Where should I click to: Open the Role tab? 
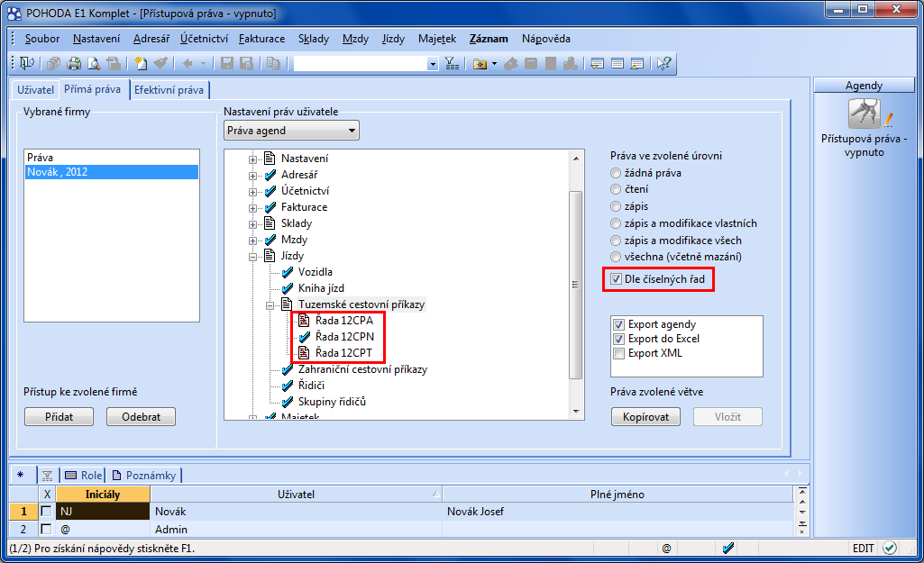tap(83, 476)
